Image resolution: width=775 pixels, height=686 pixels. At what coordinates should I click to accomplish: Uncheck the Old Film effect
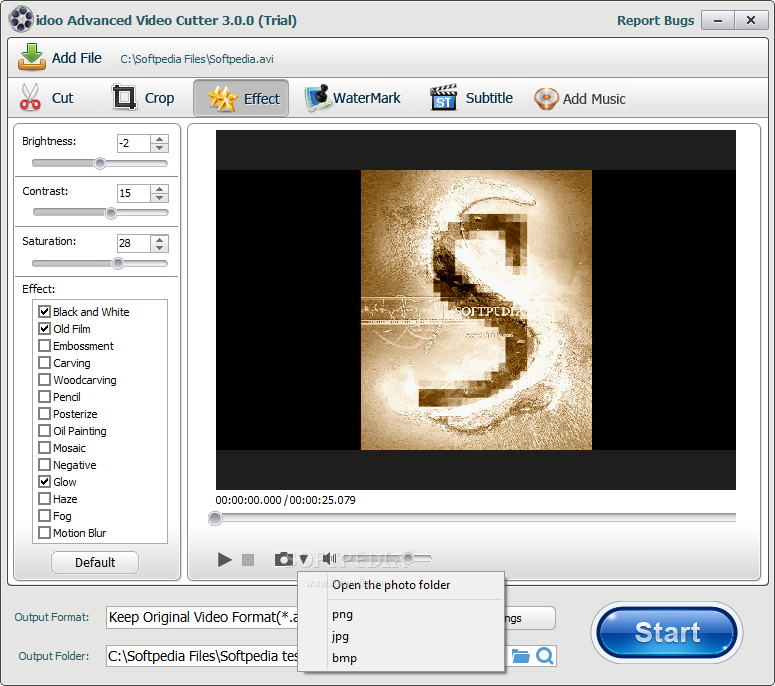[x=44, y=328]
